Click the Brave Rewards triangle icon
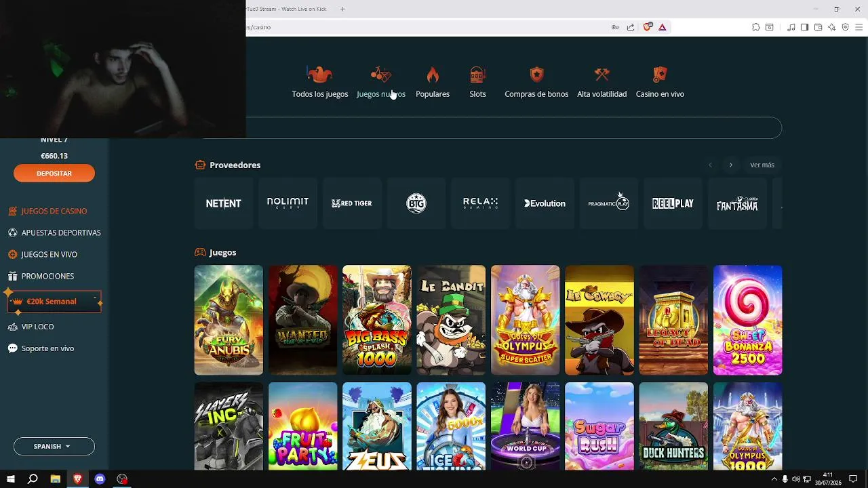 663,27
